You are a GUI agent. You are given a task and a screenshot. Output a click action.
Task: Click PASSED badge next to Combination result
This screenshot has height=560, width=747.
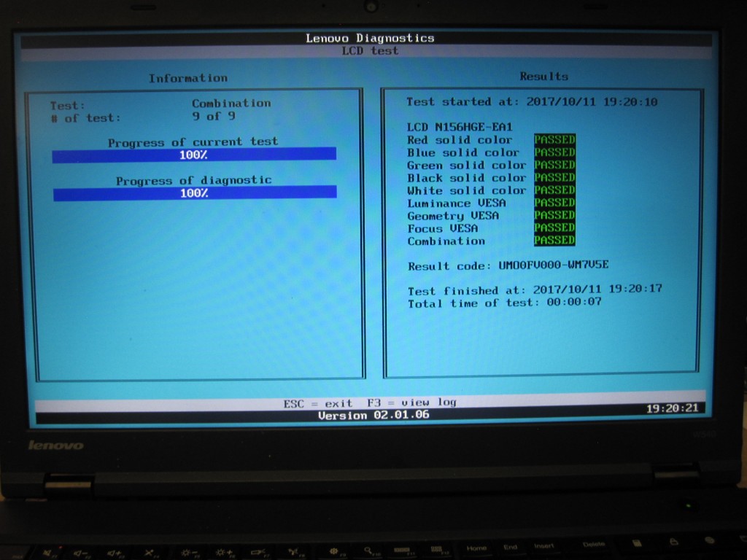pos(554,240)
